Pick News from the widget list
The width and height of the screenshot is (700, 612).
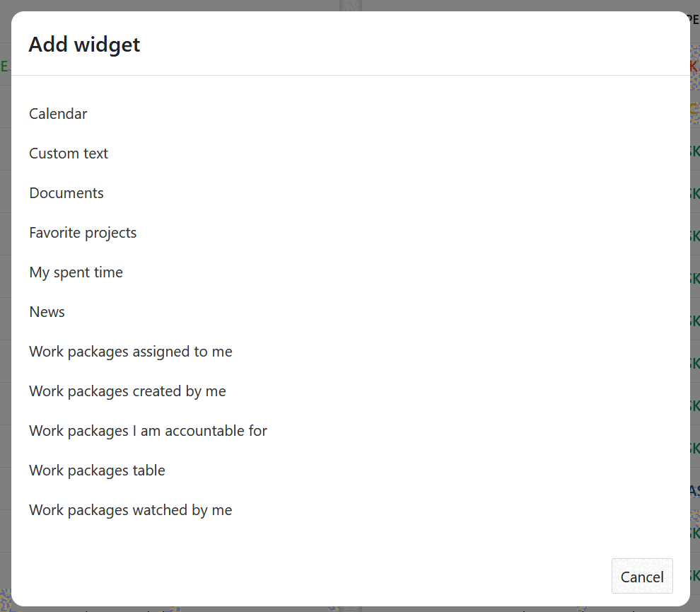[x=47, y=311]
